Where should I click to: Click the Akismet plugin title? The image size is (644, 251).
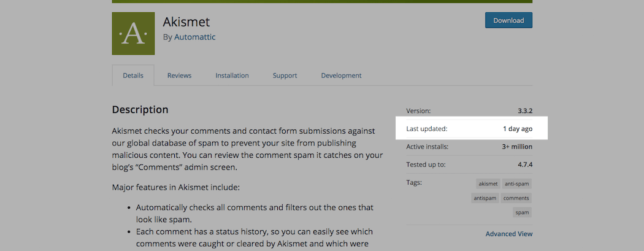tap(186, 21)
